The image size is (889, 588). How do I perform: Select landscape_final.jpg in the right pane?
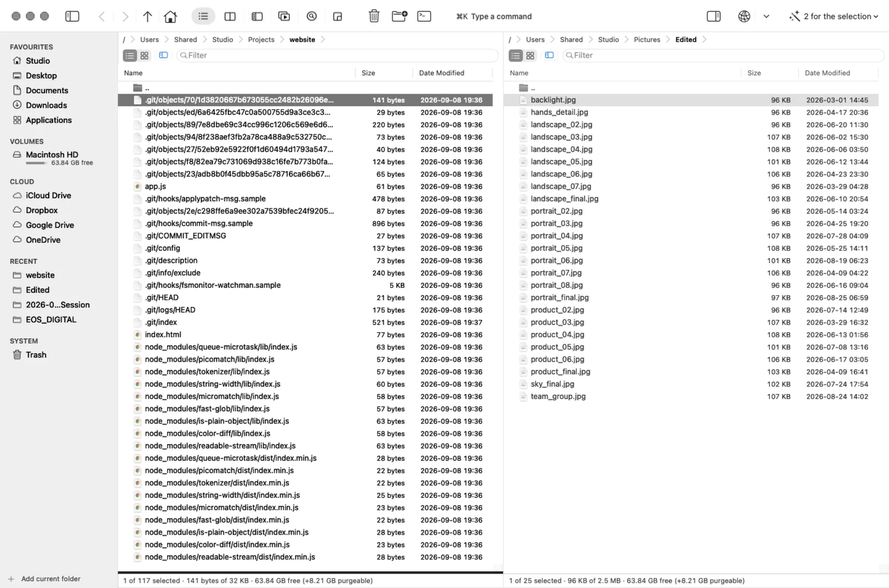[x=691, y=199]
